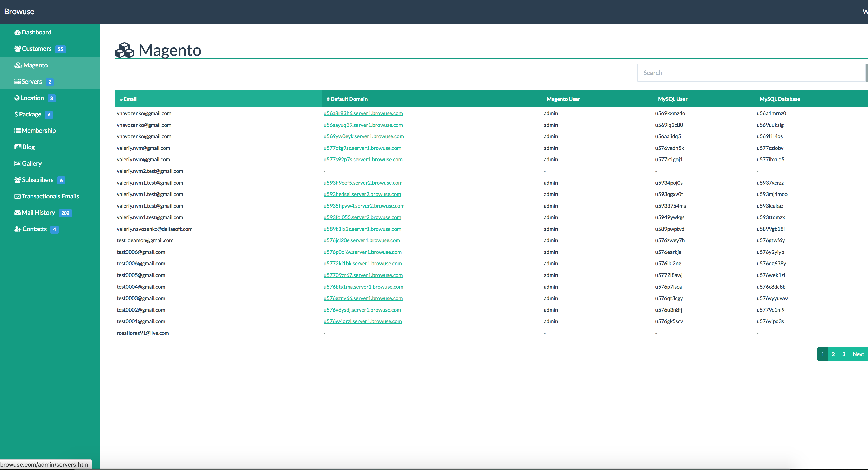This screenshot has width=868, height=470.
Task: Focus the Search input field
Action: (x=751, y=73)
